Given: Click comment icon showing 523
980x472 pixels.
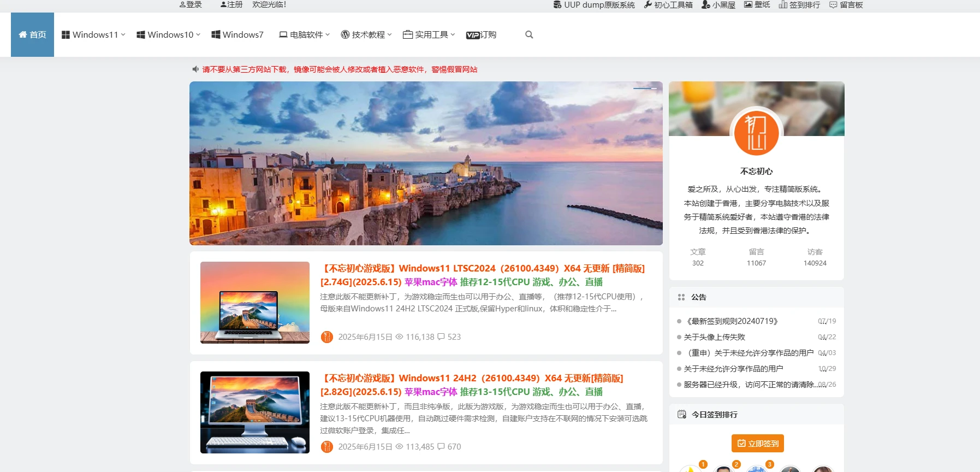Looking at the screenshot, I should click(441, 337).
